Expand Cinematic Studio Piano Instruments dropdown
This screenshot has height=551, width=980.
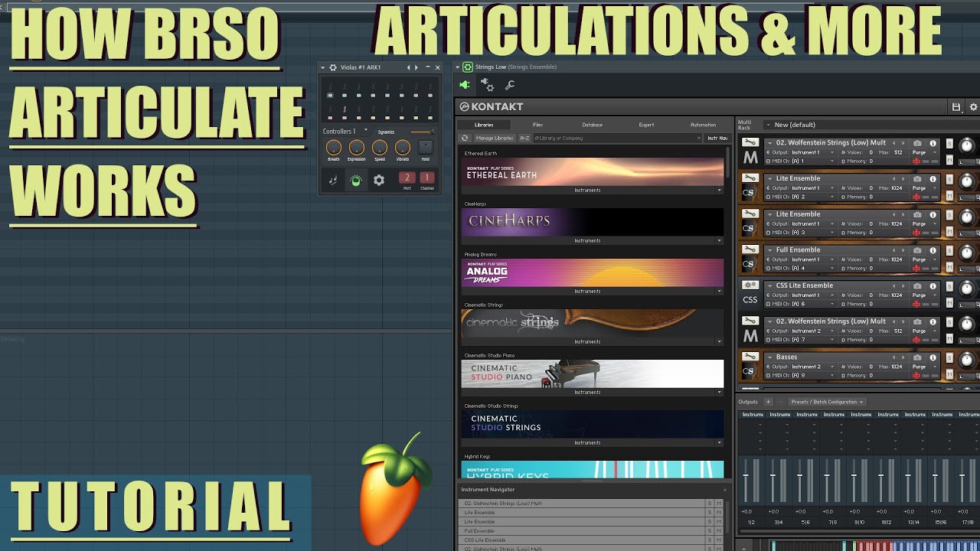click(720, 392)
